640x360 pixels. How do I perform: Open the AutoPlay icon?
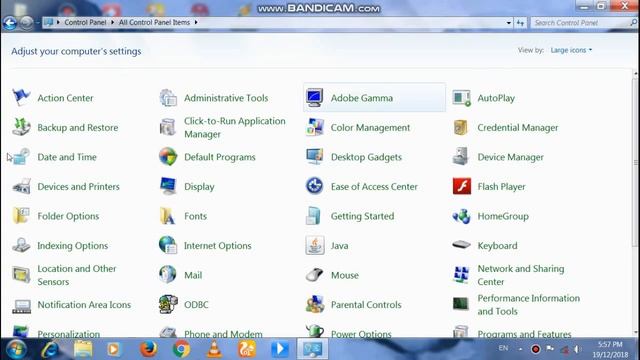(x=461, y=98)
